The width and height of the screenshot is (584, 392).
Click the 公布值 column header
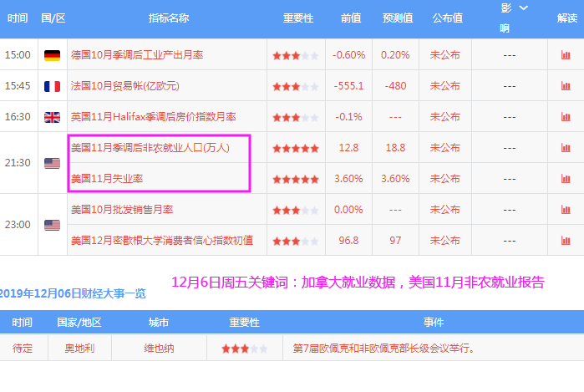447,18
